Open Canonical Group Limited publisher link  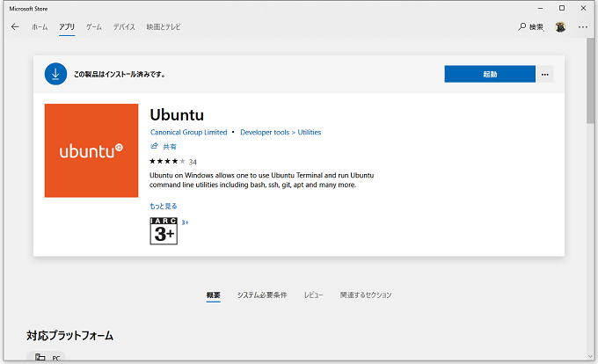188,132
